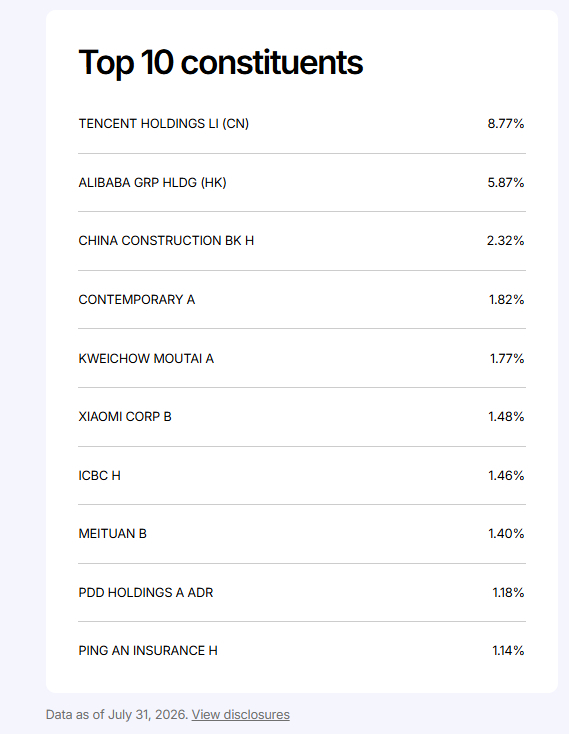Click Tencent's 8.77% weight value

(506, 124)
